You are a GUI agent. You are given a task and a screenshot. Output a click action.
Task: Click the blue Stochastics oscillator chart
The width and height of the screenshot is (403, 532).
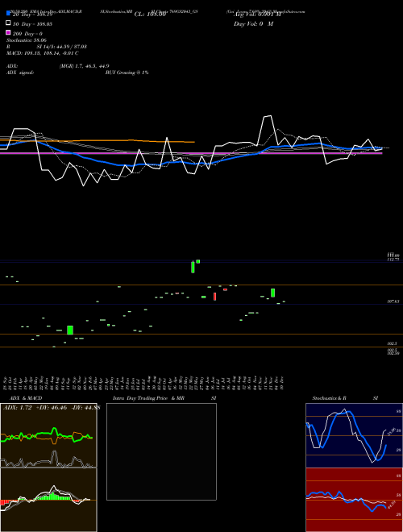coord(354,435)
